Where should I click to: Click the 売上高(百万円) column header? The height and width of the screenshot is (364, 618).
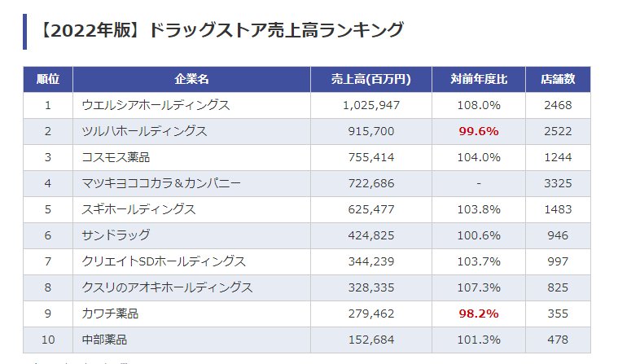370,79
